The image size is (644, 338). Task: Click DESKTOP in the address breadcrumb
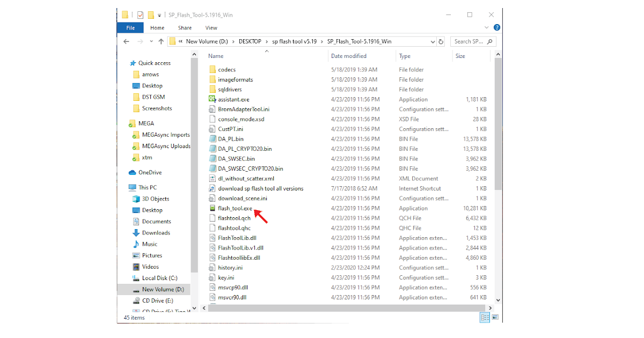250,41
